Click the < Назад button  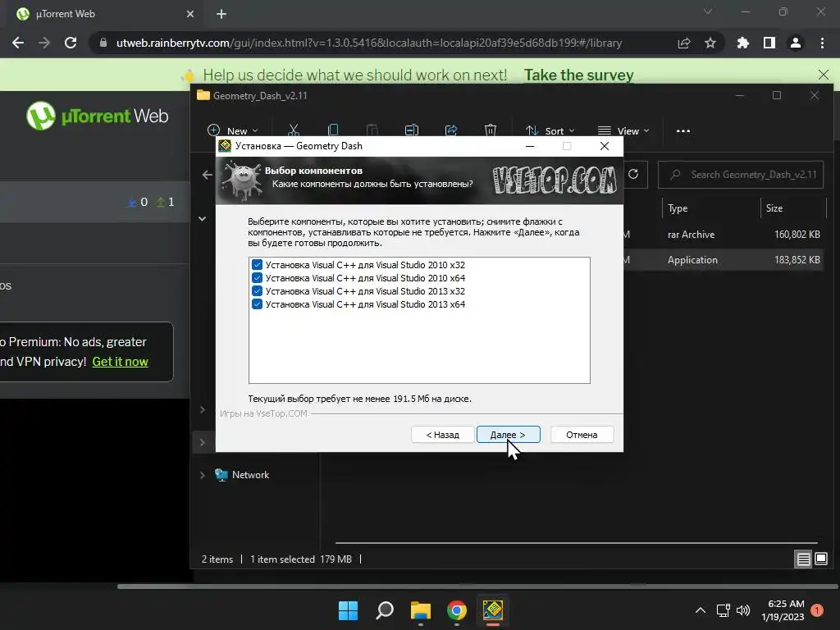click(442, 435)
